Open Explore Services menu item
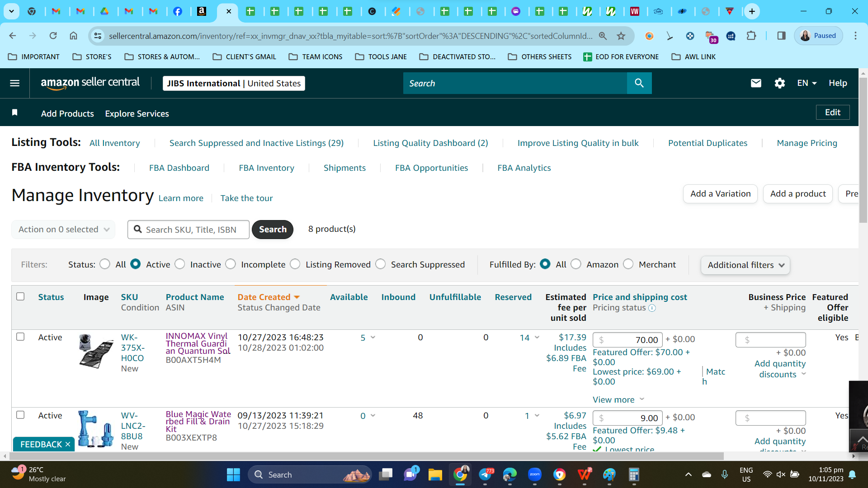This screenshot has height=488, width=868. pos(137,113)
